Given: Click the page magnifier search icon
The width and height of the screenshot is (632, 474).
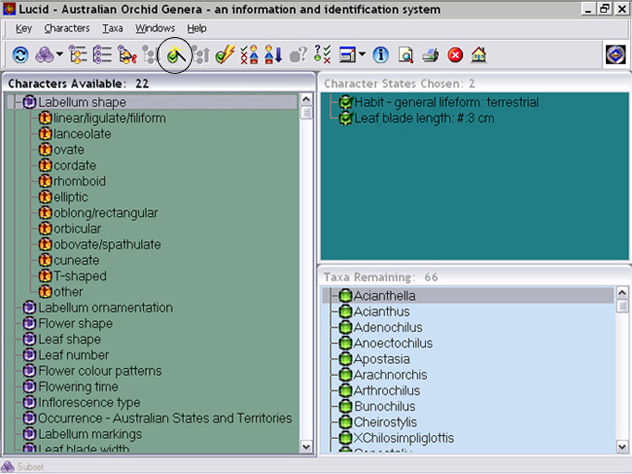Looking at the screenshot, I should click(405, 55).
